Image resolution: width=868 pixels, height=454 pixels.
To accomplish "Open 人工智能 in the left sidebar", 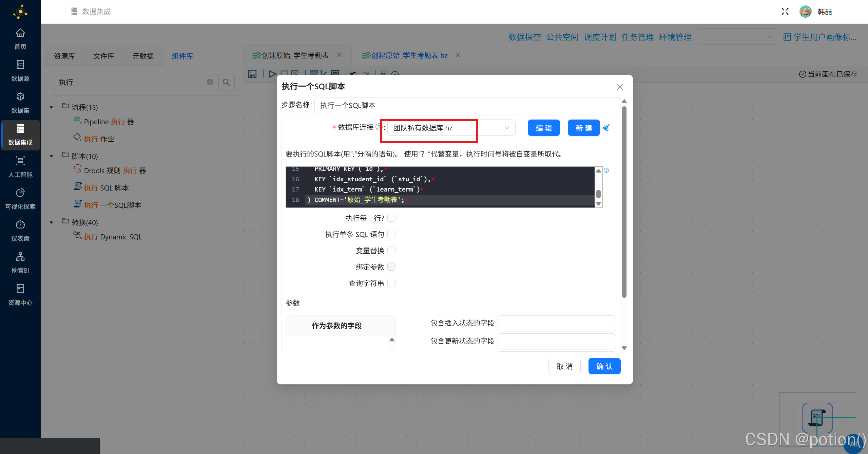I will (20, 167).
